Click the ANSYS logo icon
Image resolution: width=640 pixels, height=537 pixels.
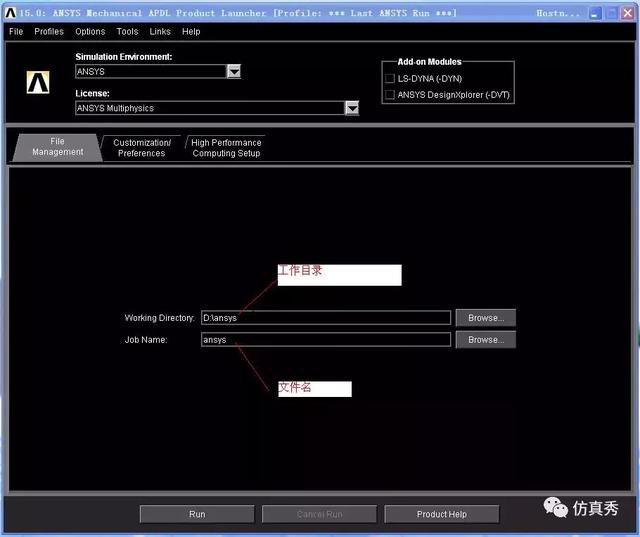pos(38,82)
